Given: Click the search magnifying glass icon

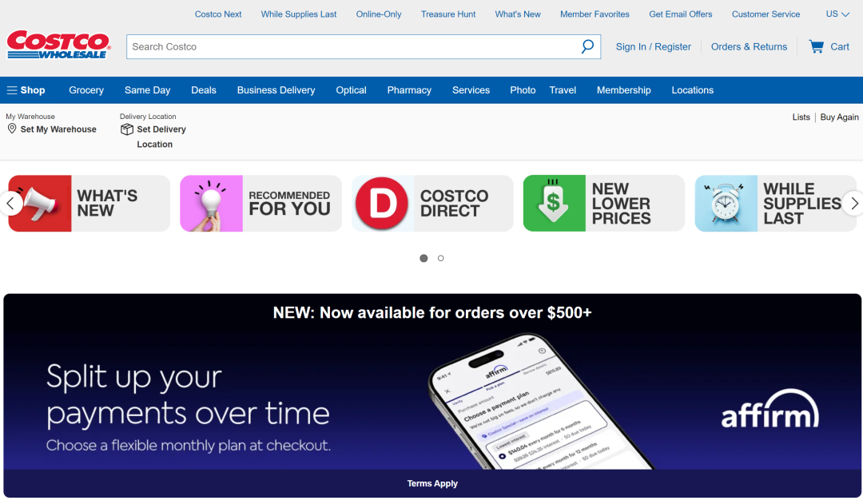Looking at the screenshot, I should click(587, 47).
